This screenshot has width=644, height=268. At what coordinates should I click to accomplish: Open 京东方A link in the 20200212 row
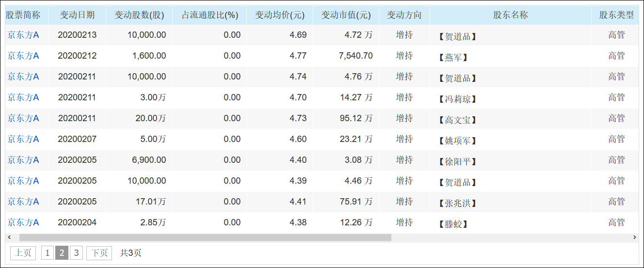(x=23, y=56)
